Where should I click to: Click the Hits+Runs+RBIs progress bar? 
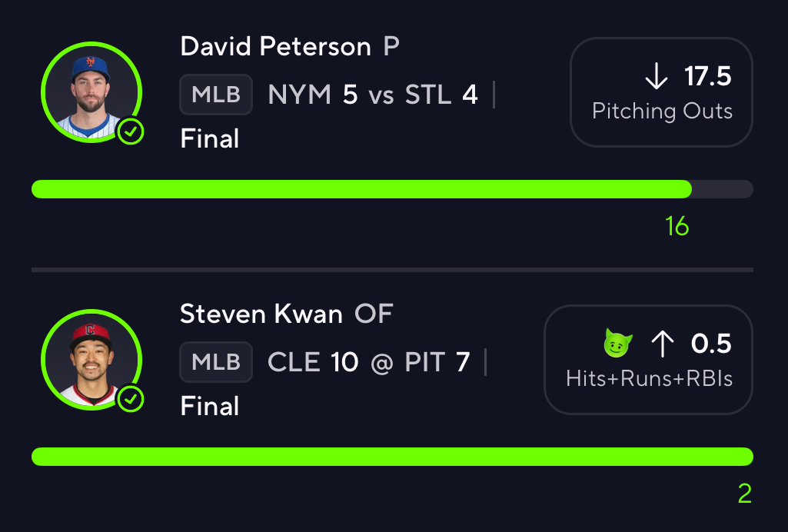pyautogui.click(x=392, y=457)
